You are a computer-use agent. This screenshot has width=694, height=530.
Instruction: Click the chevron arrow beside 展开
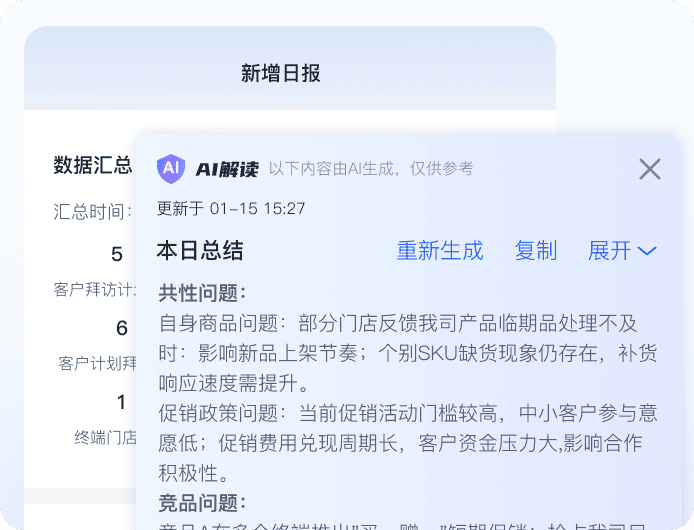(647, 251)
